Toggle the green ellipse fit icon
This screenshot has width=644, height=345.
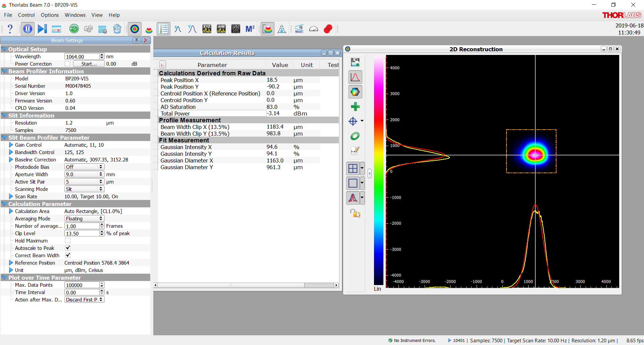tap(355, 136)
